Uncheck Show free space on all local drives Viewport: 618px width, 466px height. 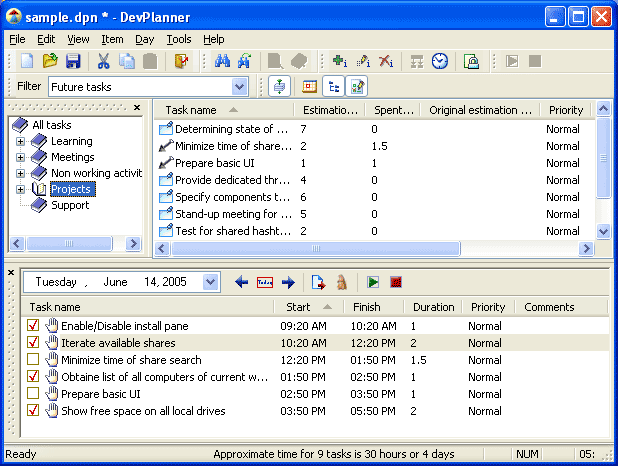[33, 410]
